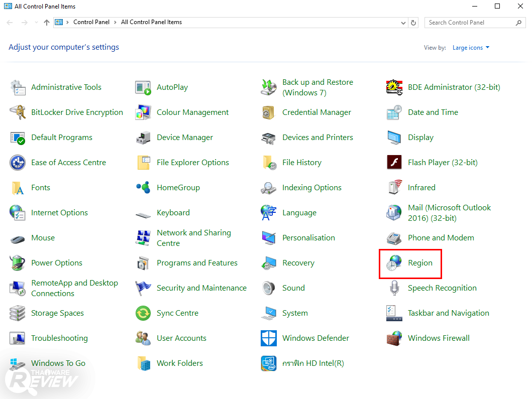Click the All Control Panel Items breadcrumb

(151, 22)
